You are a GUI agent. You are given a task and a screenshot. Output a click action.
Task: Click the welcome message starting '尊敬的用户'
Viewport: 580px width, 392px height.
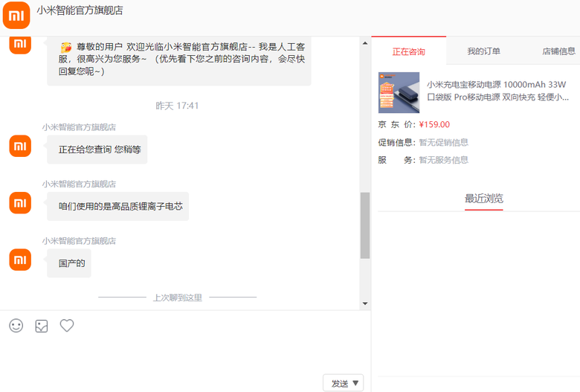179,60
